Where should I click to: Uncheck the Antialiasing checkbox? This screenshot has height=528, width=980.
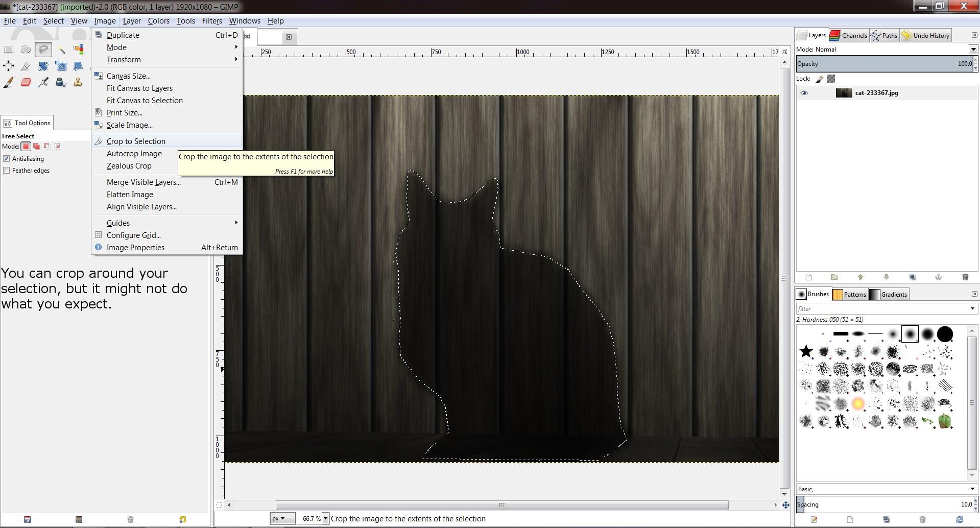click(7, 159)
